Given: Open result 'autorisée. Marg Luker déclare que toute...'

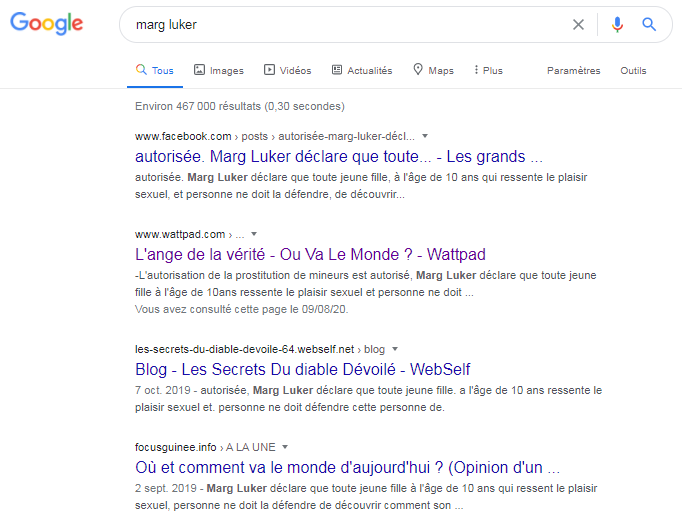Looking at the screenshot, I should [339, 157].
